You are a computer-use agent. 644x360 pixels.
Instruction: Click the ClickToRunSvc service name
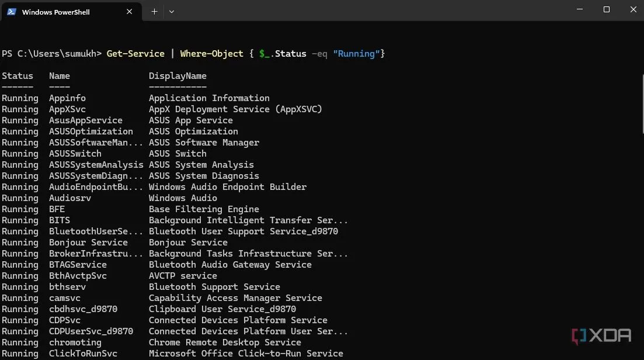coord(83,354)
